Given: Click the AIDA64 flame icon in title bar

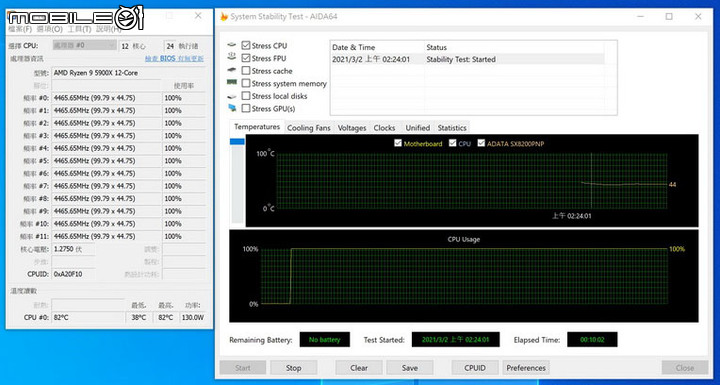Looking at the screenshot, I should (224, 17).
